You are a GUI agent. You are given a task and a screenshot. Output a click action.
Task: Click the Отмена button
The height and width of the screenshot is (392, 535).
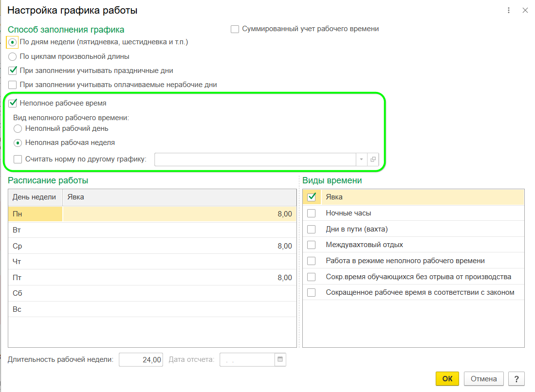(484, 379)
